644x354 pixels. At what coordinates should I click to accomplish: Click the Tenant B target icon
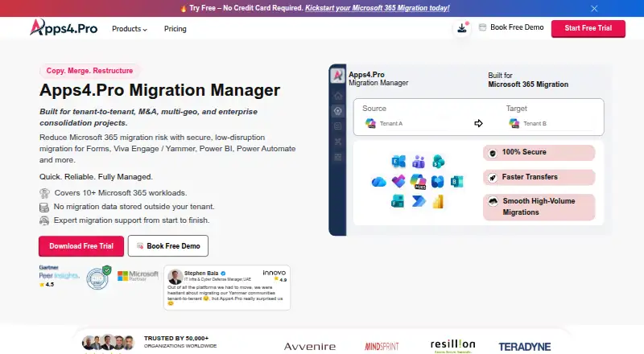pos(514,123)
